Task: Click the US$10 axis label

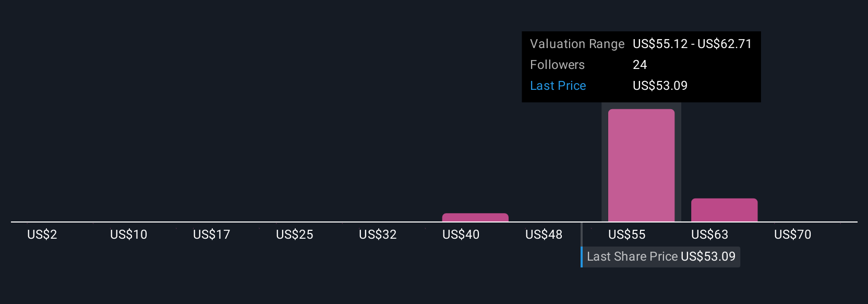Action: (x=128, y=235)
